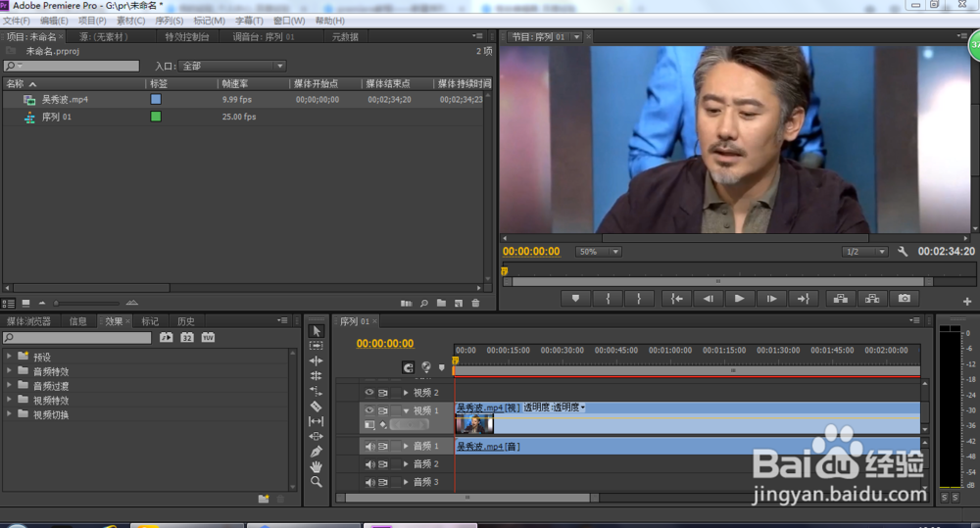Open program monitor wrench settings

[x=903, y=251]
